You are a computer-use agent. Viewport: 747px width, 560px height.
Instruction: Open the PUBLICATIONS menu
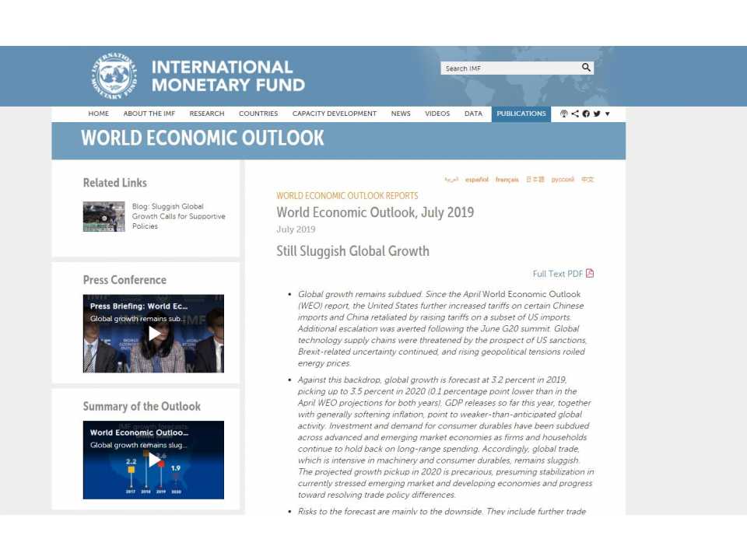[x=521, y=114]
